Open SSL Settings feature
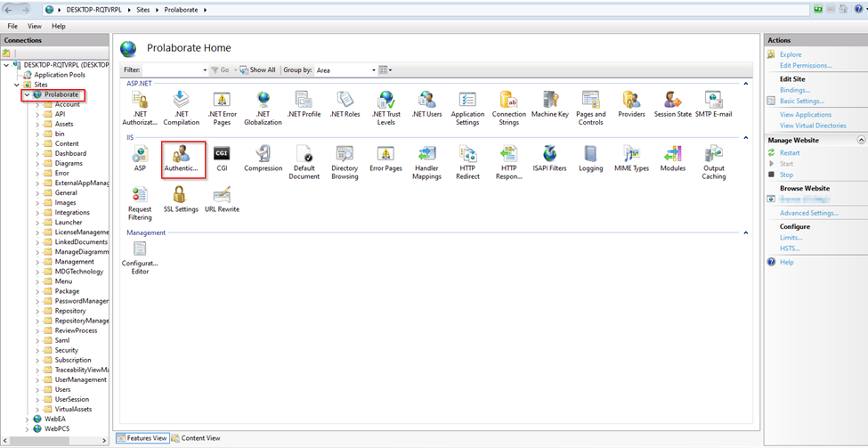 click(x=181, y=200)
